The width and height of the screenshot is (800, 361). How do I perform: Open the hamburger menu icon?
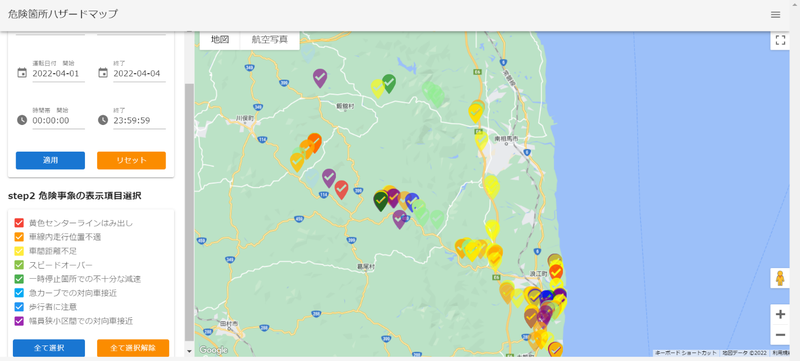(776, 15)
